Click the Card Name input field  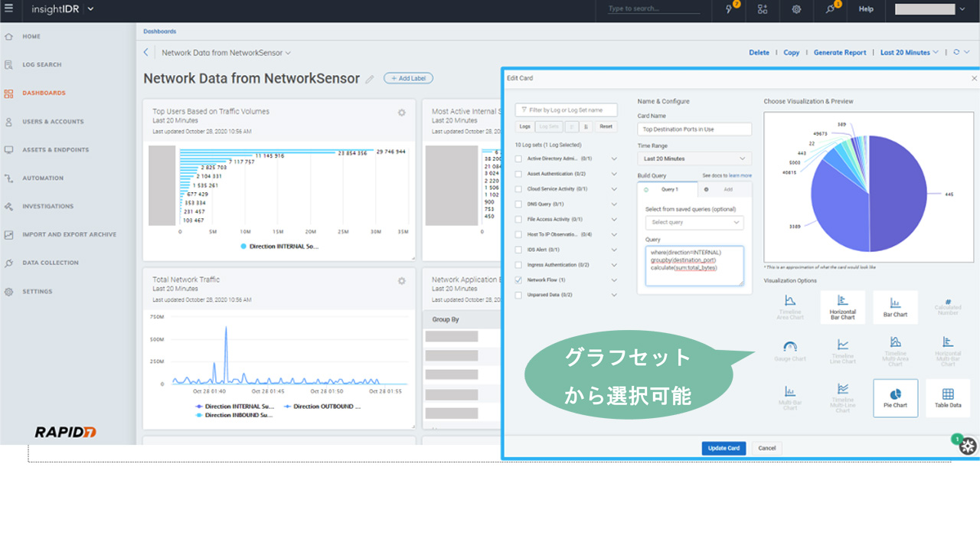(x=694, y=129)
